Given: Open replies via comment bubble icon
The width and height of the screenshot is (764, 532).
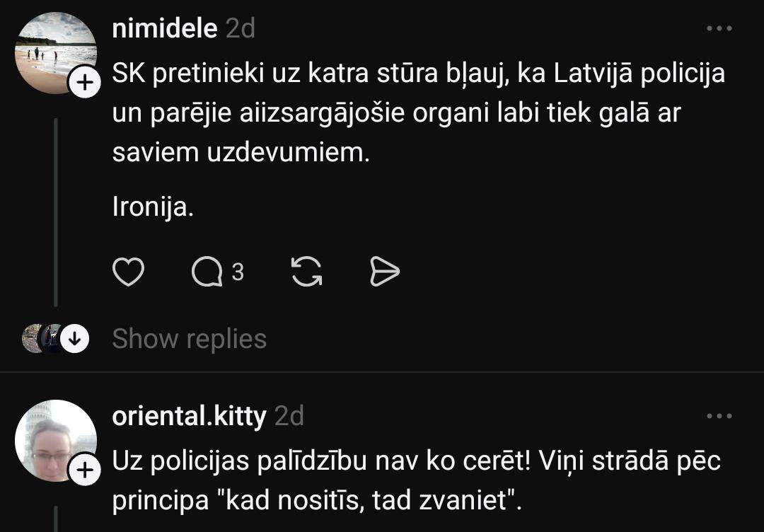Looking at the screenshot, I should (207, 272).
